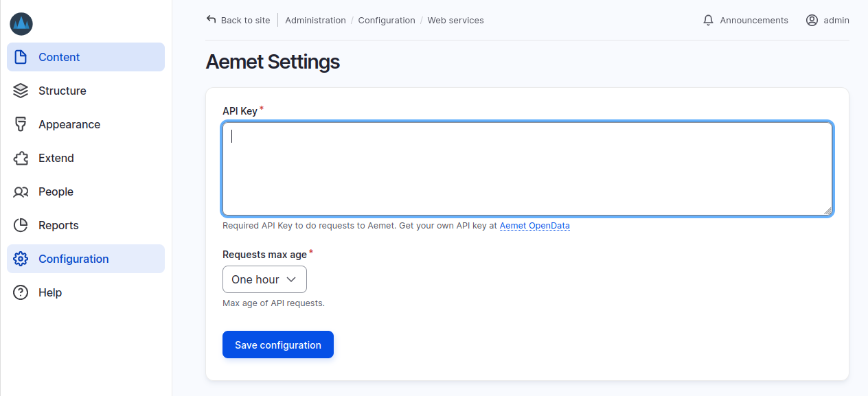Go to Appearance in the sidebar
This screenshot has width=868, height=396.
86,124
